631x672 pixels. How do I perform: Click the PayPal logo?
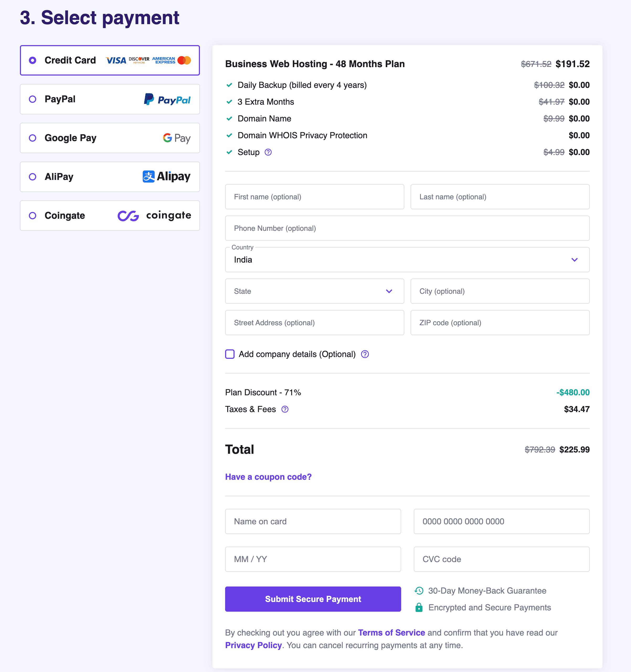tap(167, 99)
